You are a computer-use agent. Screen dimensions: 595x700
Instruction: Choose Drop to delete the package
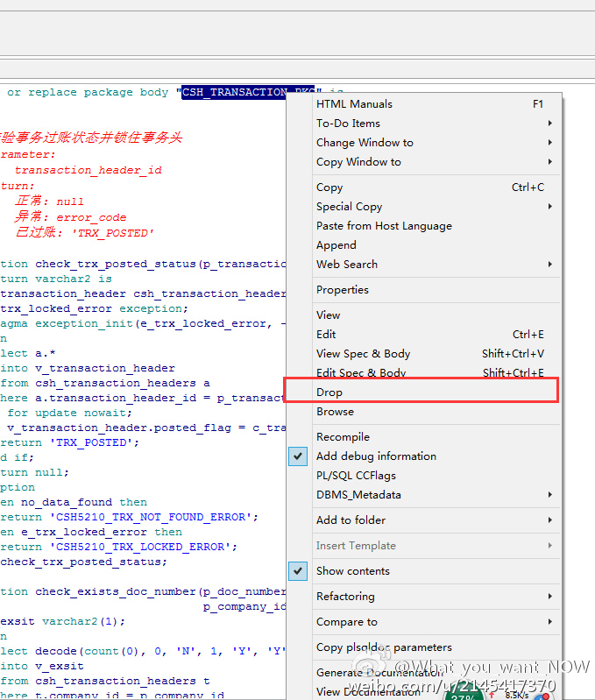(x=423, y=392)
